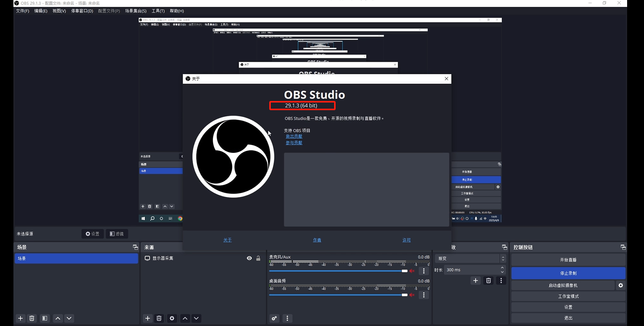The image size is (644, 326).
Task: Show the 作者 section in the 关于 dialog
Action: pos(317,240)
